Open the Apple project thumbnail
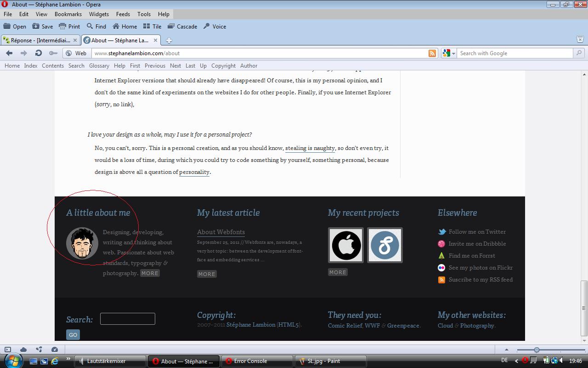Viewport: 588px width, 368px height. 346,245
